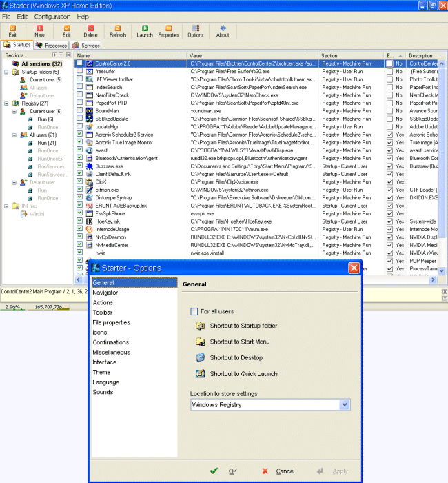Check the NeroFilterCheck entry checkbox

(80, 95)
